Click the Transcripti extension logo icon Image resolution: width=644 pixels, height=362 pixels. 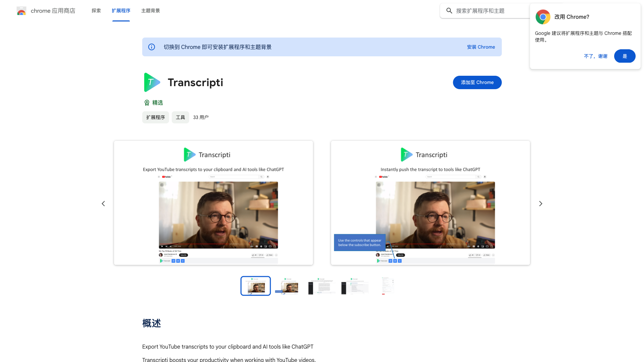(x=152, y=82)
